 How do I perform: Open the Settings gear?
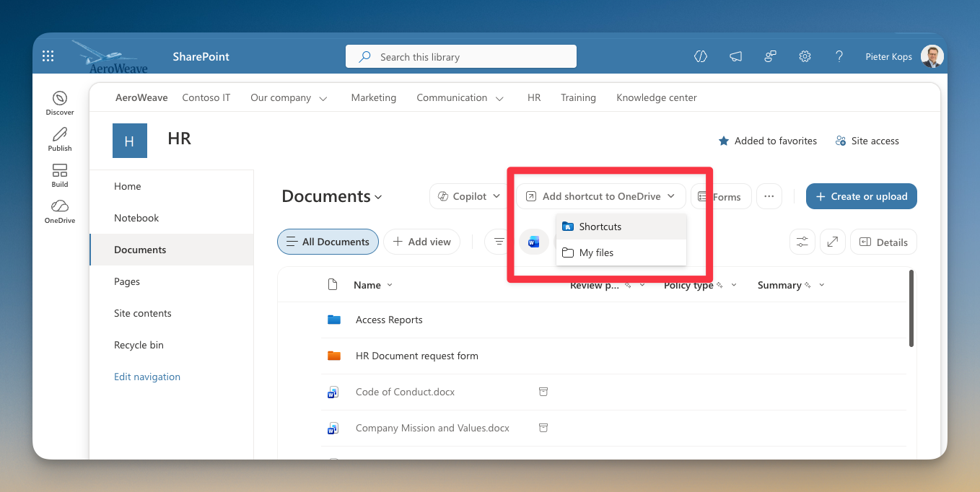pyautogui.click(x=805, y=56)
